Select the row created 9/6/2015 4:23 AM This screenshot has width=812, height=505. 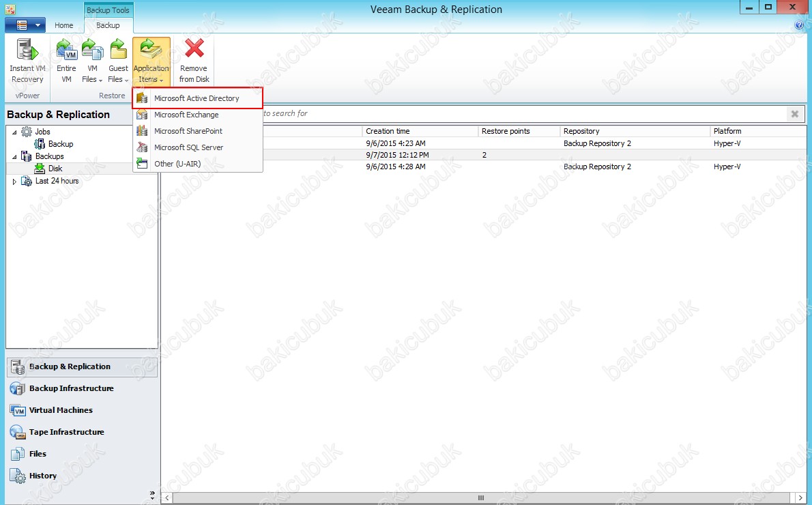pyautogui.click(x=484, y=143)
